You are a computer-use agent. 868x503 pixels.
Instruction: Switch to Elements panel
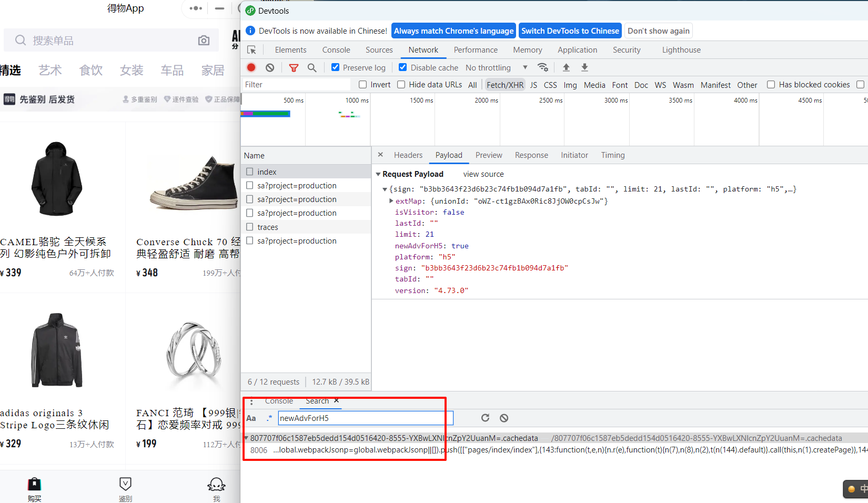click(x=290, y=50)
